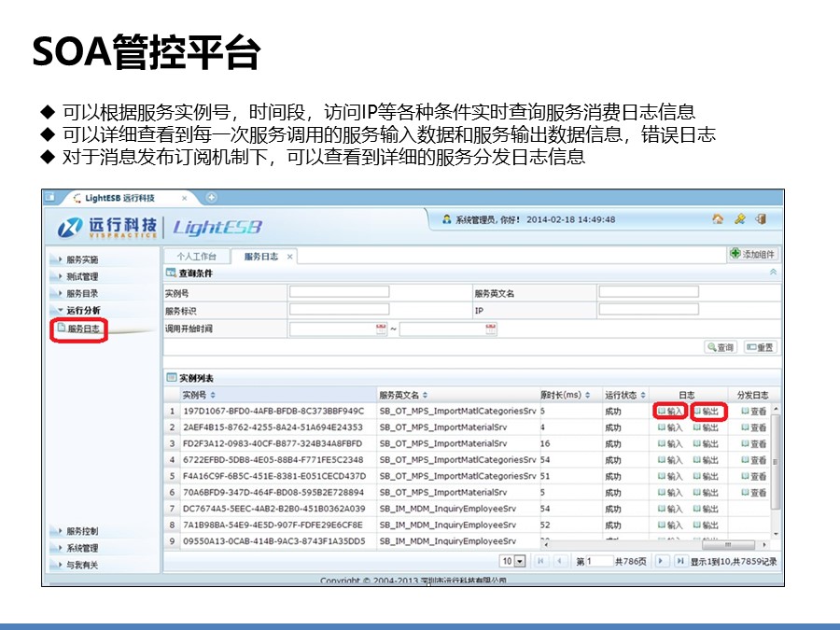Click the 服务标识 input field
840x630 pixels.
[x=339, y=309]
